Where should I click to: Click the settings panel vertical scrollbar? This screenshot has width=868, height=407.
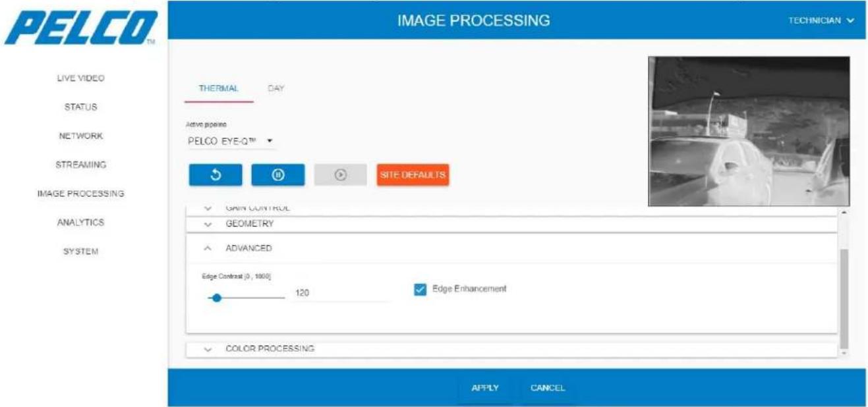click(844, 298)
